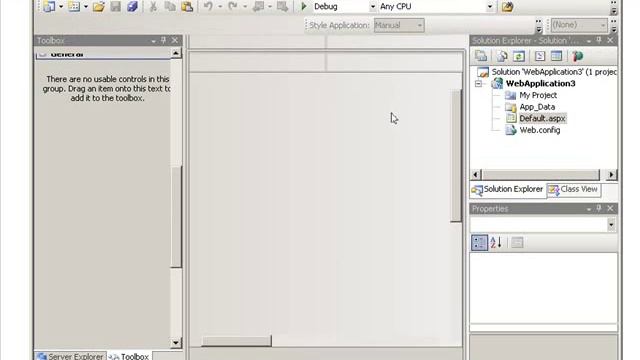Screen dimensions: 640x360
Task: Open the Add New Item dropdown arrow
Action: pyautogui.click(x=86, y=7)
